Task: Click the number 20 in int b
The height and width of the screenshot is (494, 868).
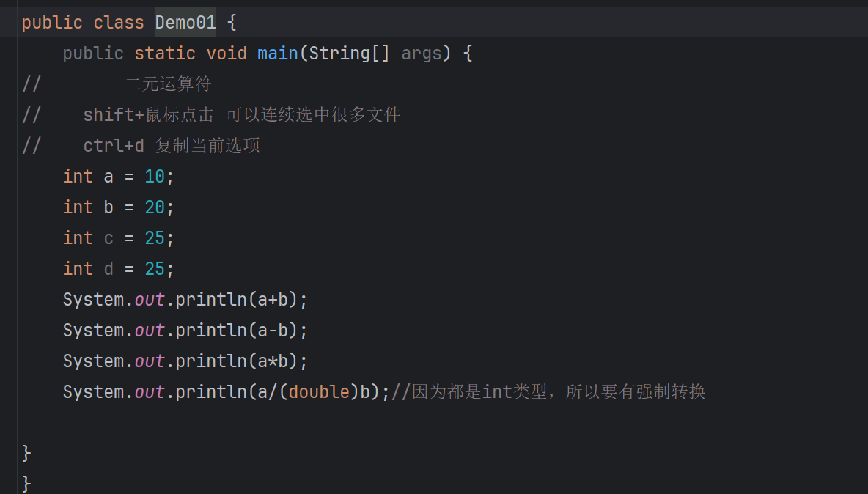Action: point(155,207)
